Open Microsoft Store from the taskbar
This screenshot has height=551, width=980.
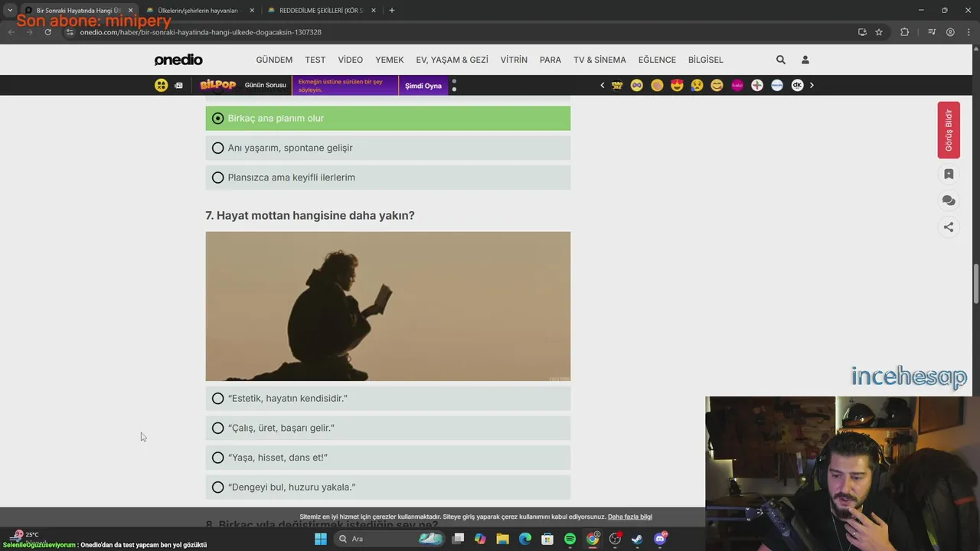[547, 539]
